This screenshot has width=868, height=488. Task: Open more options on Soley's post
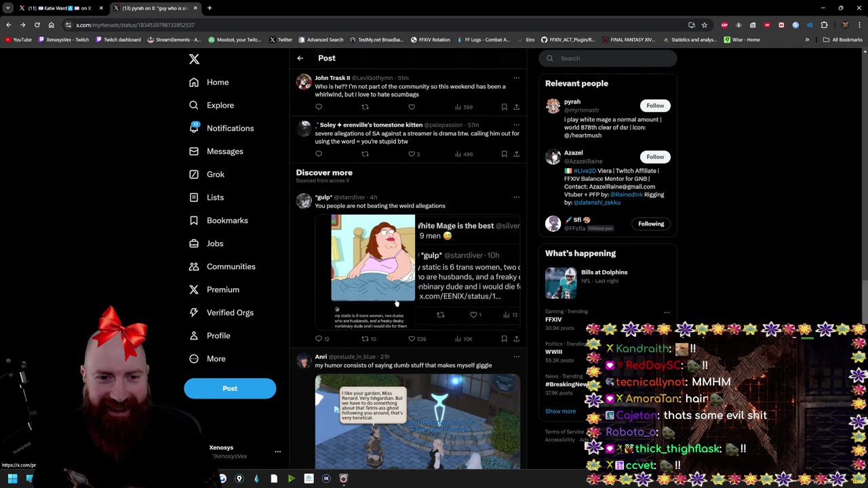pos(516,125)
